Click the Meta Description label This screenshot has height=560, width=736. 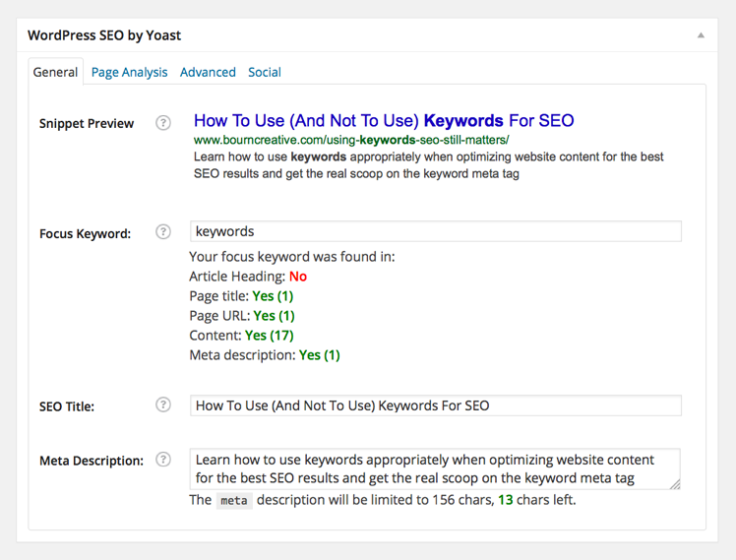(92, 461)
